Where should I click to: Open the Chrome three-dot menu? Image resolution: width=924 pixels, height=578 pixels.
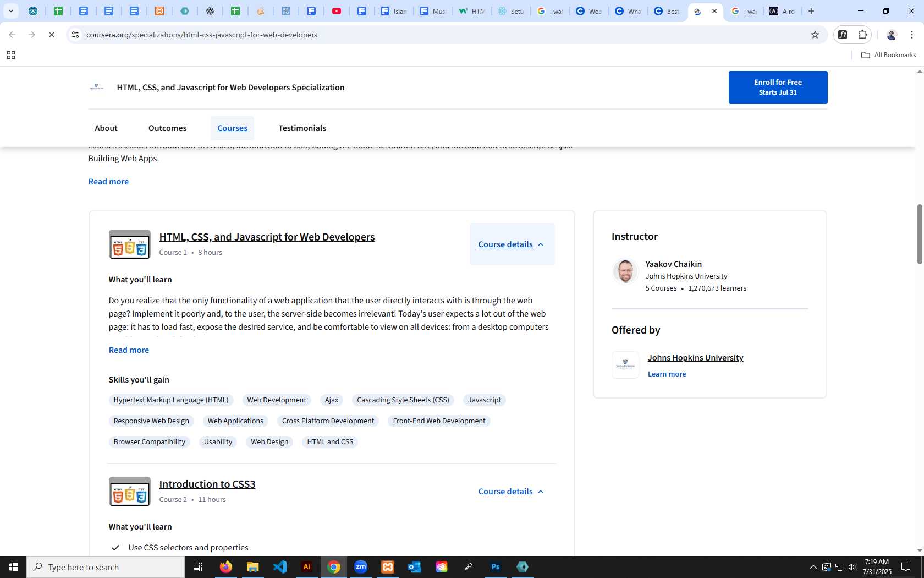tap(912, 35)
